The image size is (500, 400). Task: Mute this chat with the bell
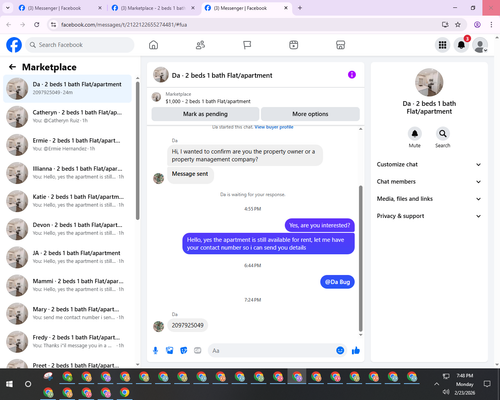click(x=415, y=134)
